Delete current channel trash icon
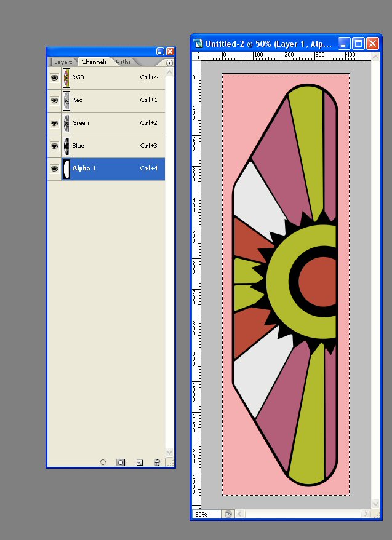The image size is (392, 540). (157, 462)
